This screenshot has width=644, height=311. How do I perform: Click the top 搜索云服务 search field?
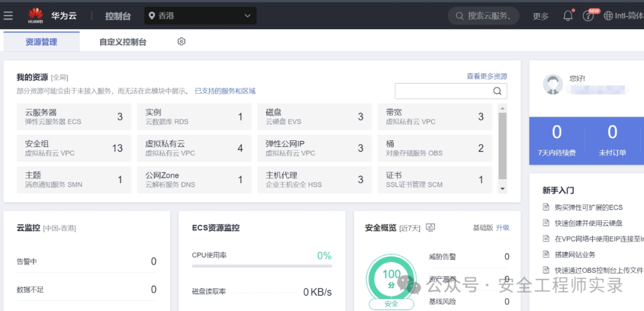tap(484, 16)
